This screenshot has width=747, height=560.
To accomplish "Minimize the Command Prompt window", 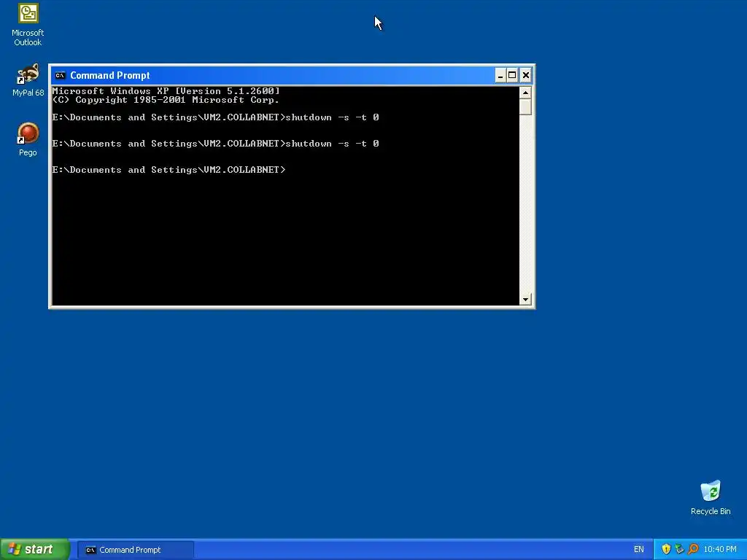I will [x=500, y=75].
